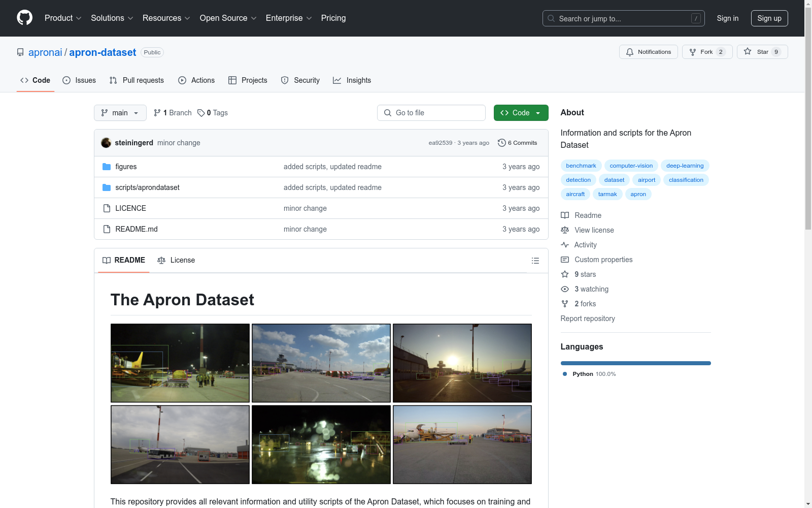The width and height of the screenshot is (812, 508).
Task: Switch to the Issues tab
Action: [x=79, y=80]
